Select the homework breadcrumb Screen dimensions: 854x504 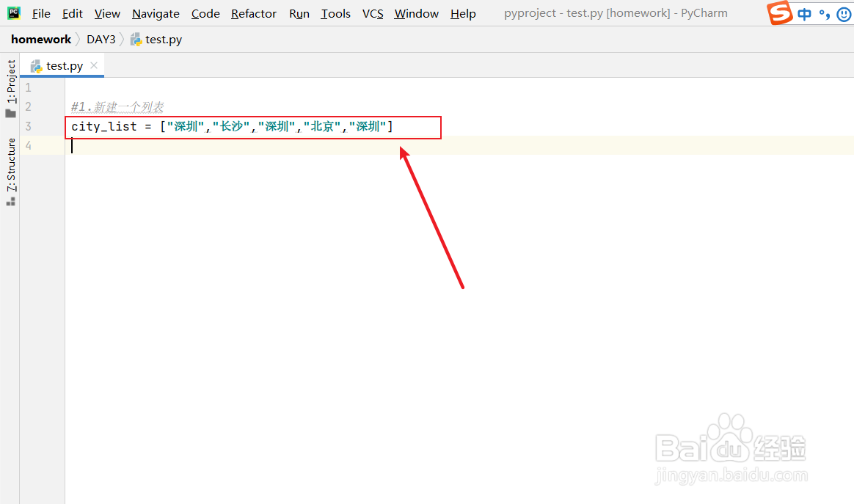(x=41, y=39)
